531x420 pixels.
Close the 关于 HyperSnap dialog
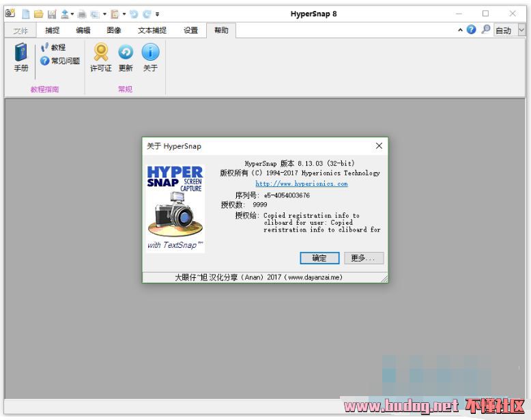[x=379, y=145]
